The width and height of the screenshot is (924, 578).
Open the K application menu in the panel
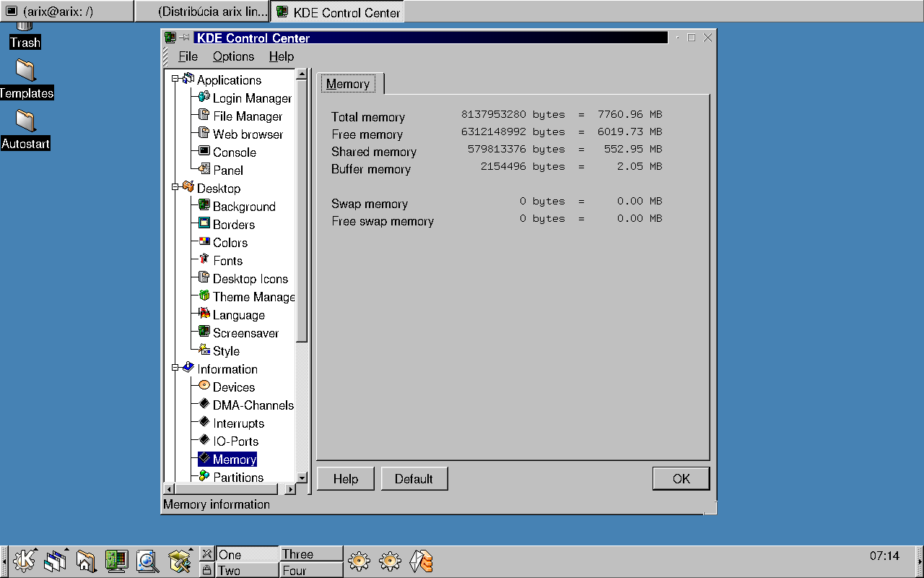pyautogui.click(x=24, y=561)
